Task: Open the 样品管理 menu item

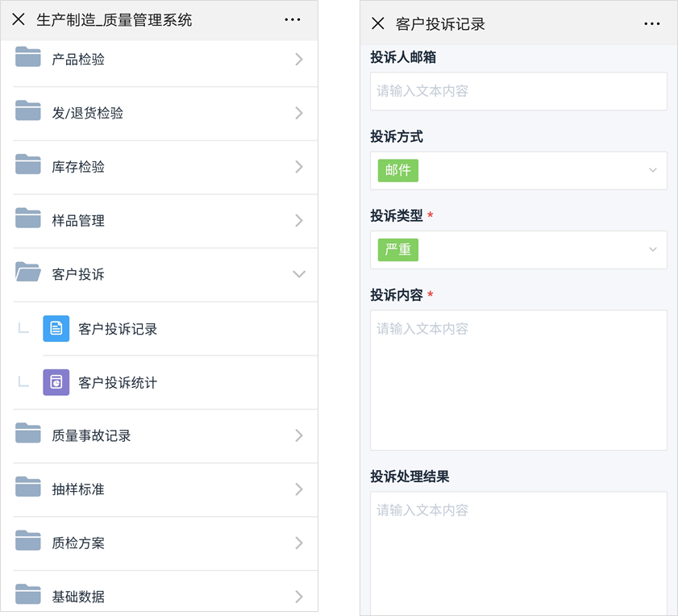Action: 78,220
